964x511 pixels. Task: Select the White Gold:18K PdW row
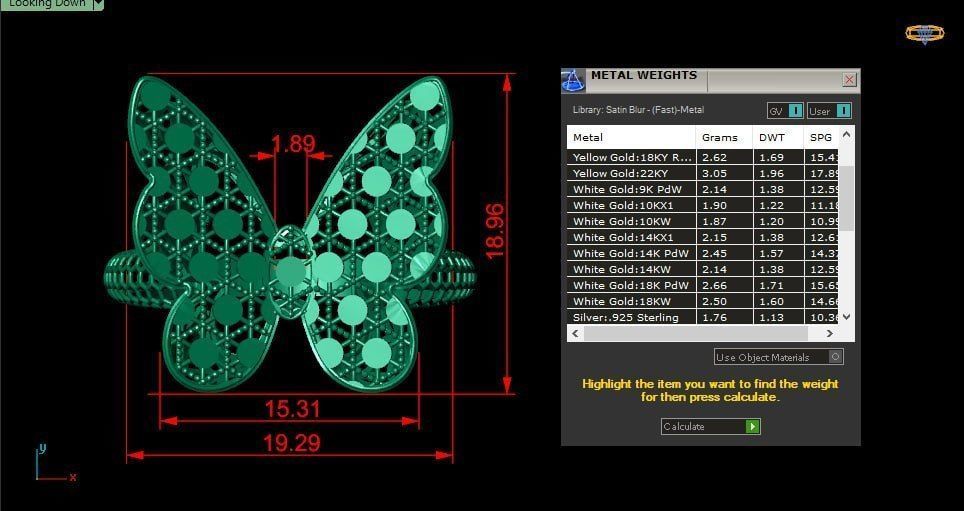(703, 285)
